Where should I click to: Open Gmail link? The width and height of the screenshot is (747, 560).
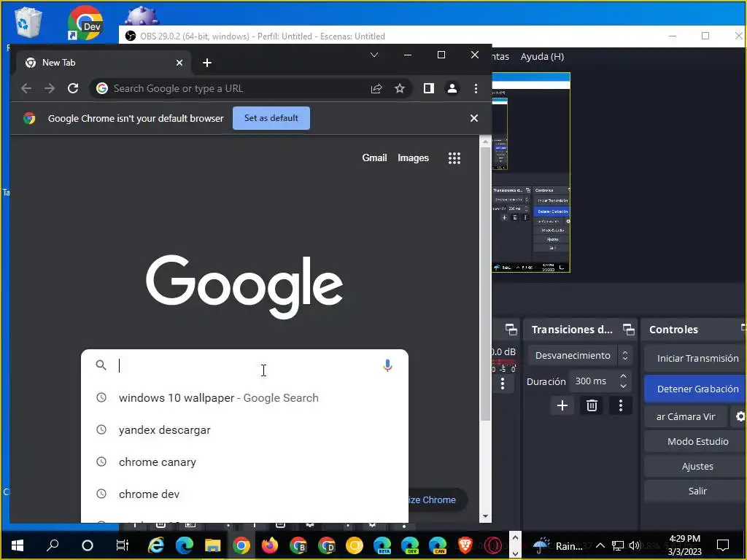click(x=374, y=157)
